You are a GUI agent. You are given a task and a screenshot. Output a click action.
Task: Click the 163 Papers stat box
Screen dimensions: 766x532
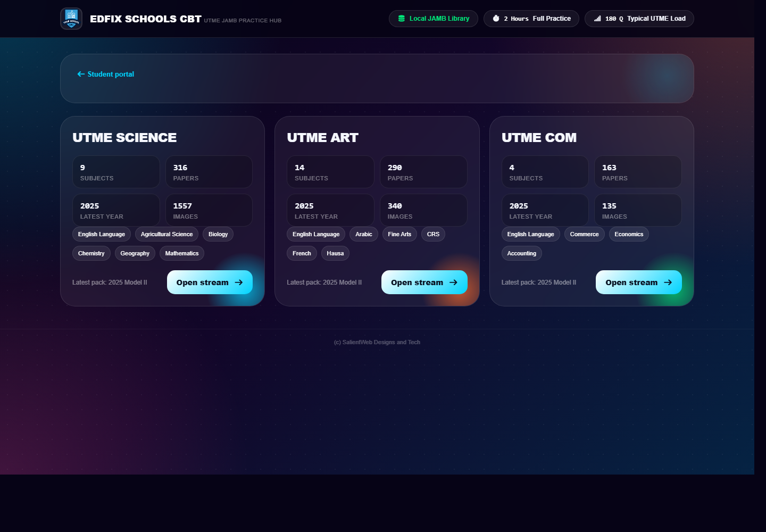click(x=638, y=172)
